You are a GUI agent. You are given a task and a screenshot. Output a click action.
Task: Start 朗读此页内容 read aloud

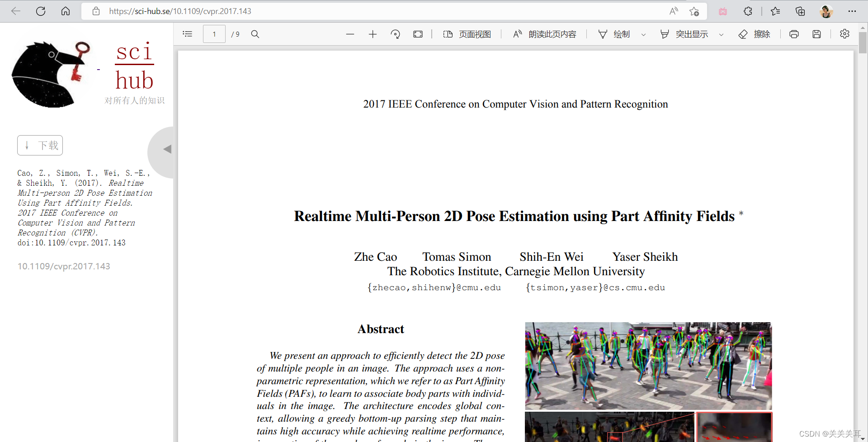point(545,34)
